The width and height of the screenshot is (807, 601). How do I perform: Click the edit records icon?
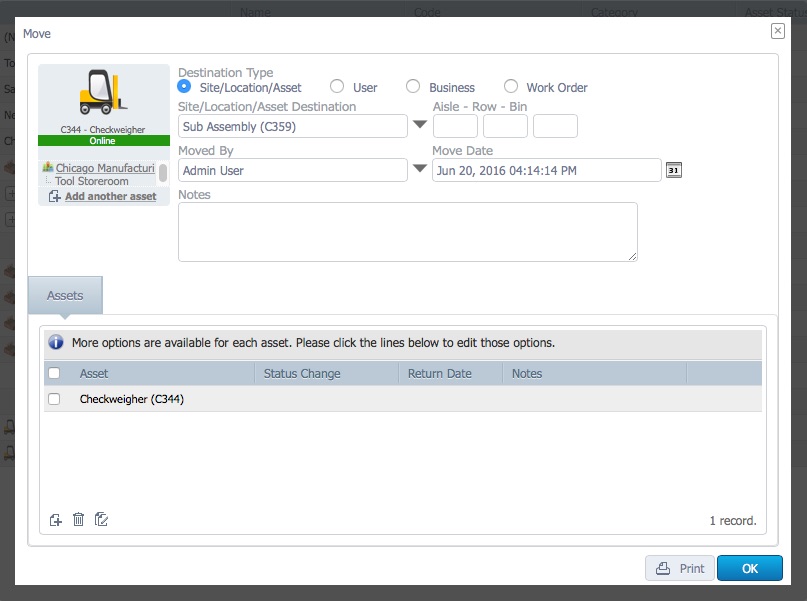pyautogui.click(x=101, y=520)
